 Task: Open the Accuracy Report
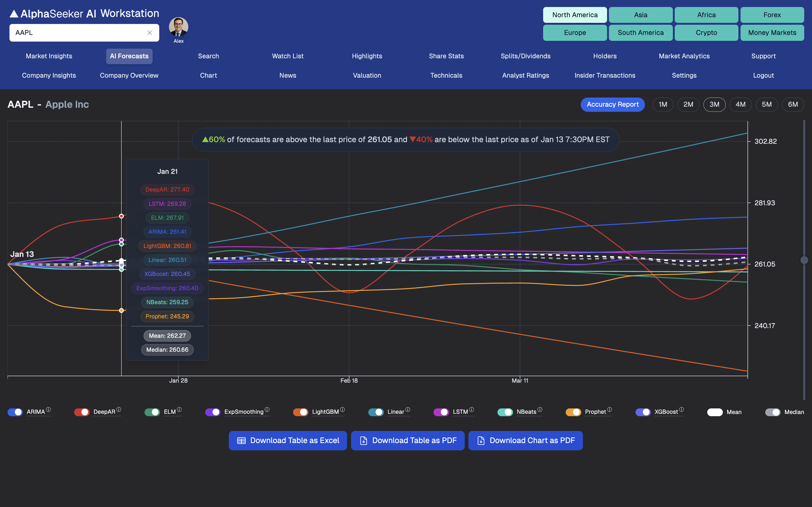pos(613,104)
